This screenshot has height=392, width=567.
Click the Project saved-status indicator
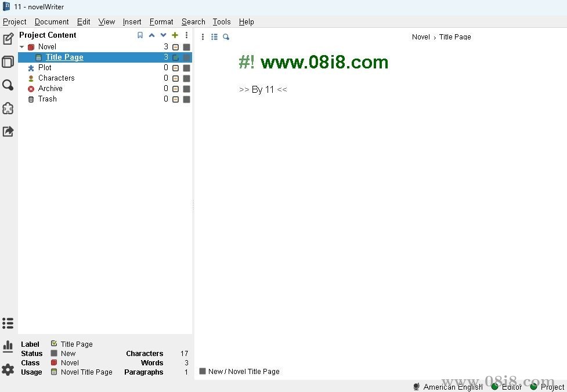(x=533, y=387)
